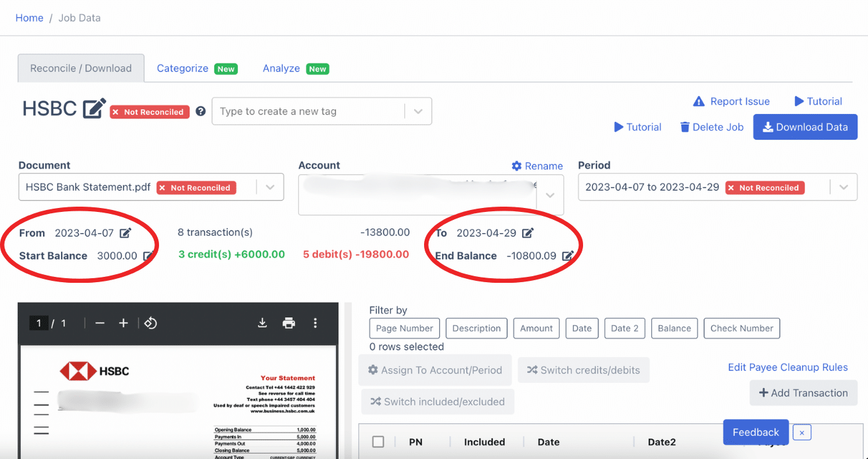Expand the Period dropdown

click(x=843, y=187)
